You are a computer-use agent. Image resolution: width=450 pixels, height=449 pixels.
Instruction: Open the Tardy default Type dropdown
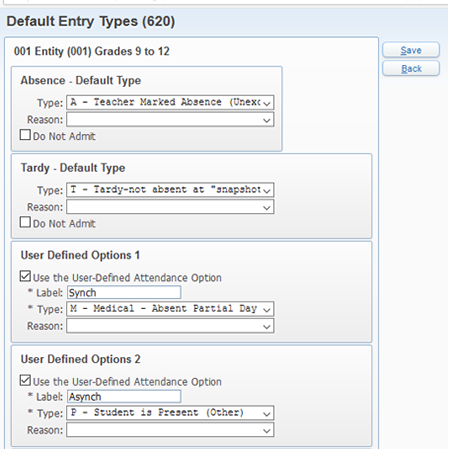[x=170, y=190]
